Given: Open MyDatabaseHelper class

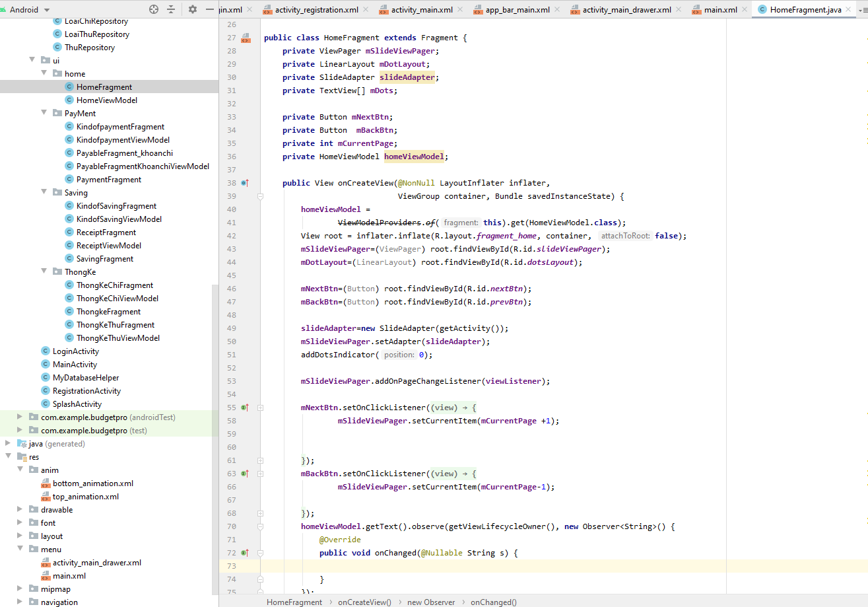Looking at the screenshot, I should click(x=86, y=377).
